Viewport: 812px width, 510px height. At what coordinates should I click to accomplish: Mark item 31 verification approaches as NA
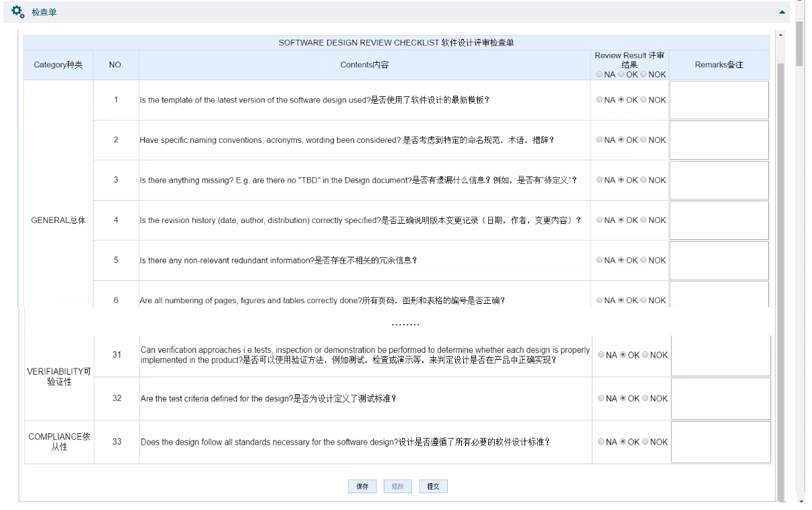click(x=601, y=355)
